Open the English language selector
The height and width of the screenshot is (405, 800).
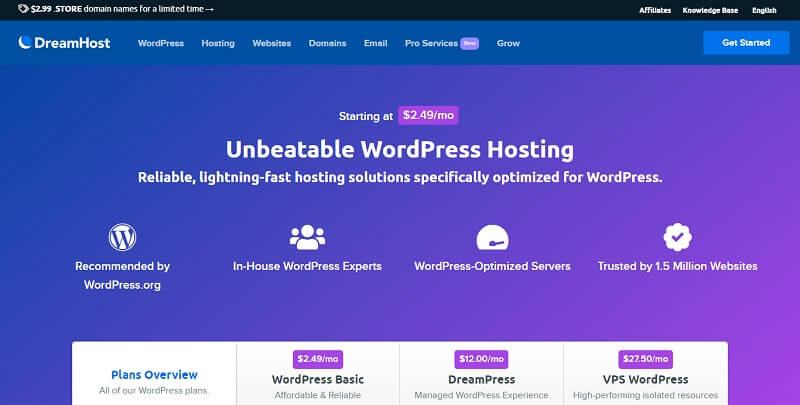pyautogui.click(x=764, y=10)
